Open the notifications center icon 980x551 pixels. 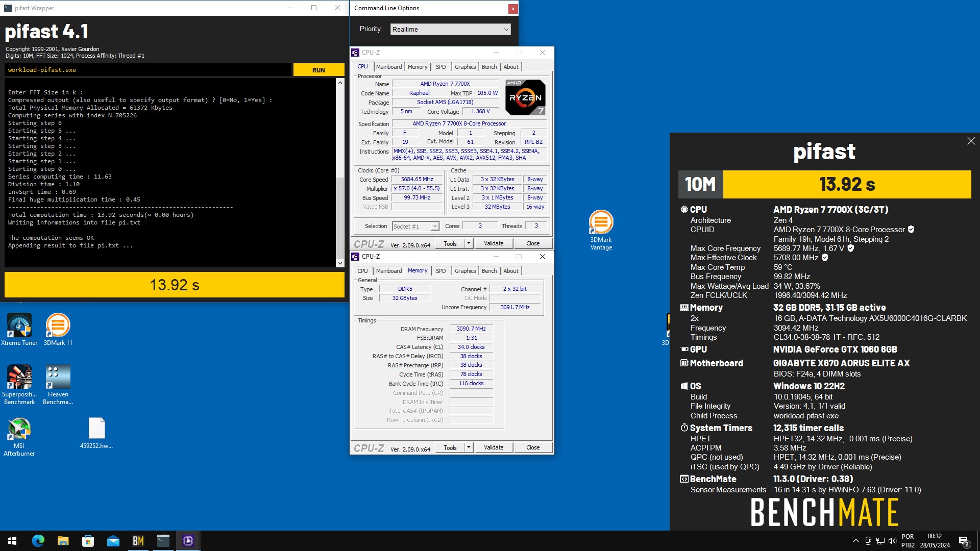tap(964, 541)
